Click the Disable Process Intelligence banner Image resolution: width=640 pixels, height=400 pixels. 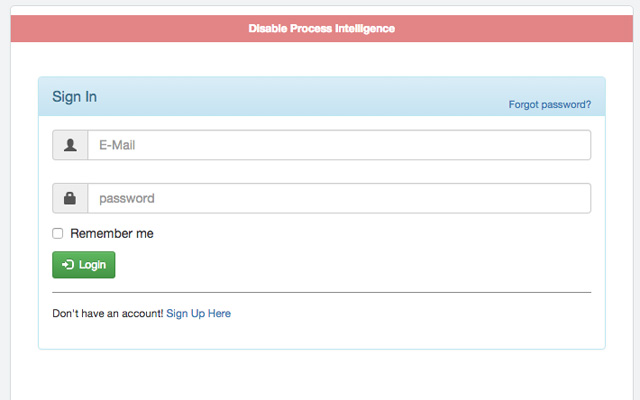(321, 28)
